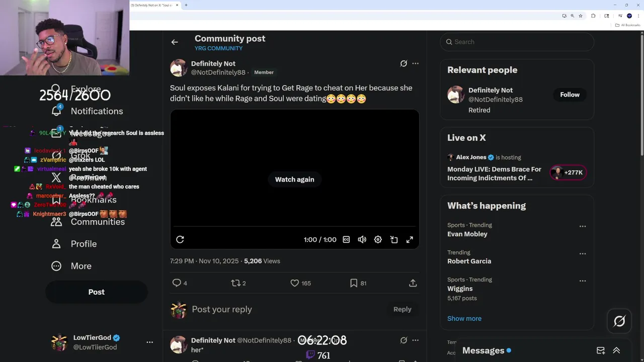Open Grok icon on Definitely Not's post

404,63
